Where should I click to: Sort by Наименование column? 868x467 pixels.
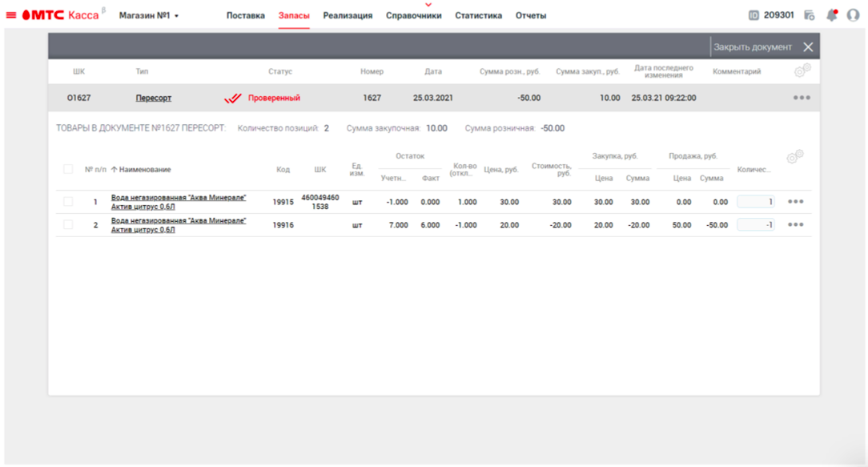pos(141,170)
